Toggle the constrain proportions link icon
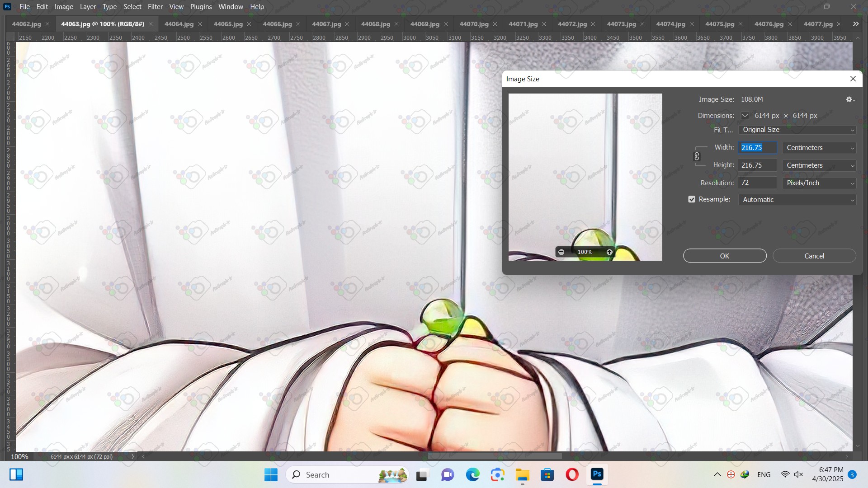 tap(697, 156)
